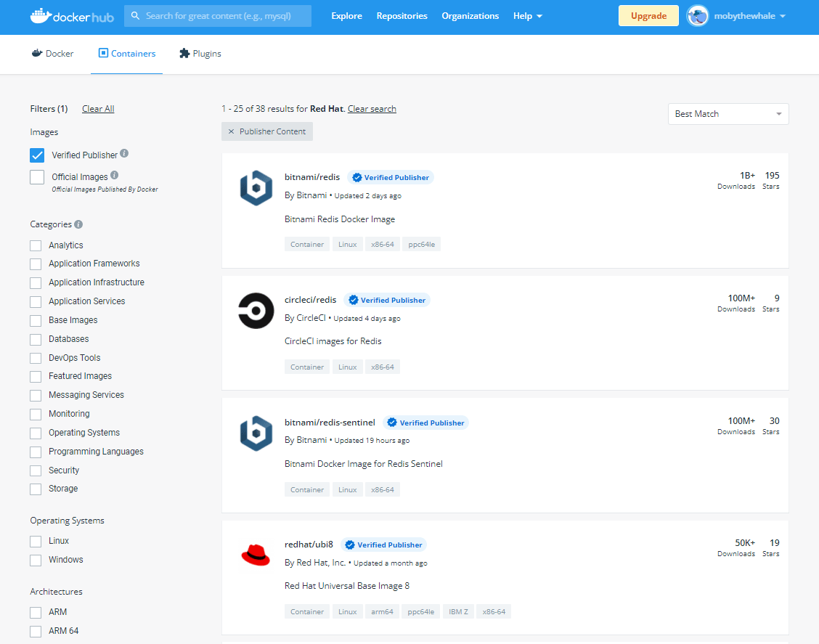
Task: Click the info icon beside Official Images
Action: pos(114,176)
